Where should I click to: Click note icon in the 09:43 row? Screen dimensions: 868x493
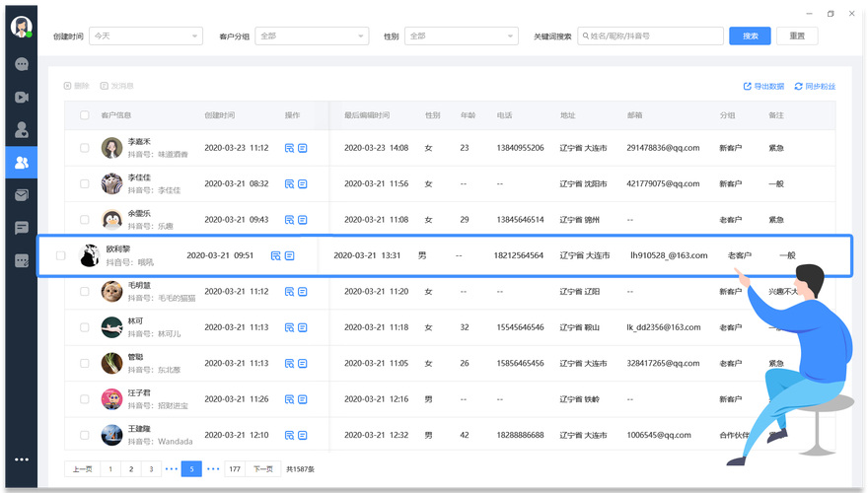pyautogui.click(x=302, y=220)
